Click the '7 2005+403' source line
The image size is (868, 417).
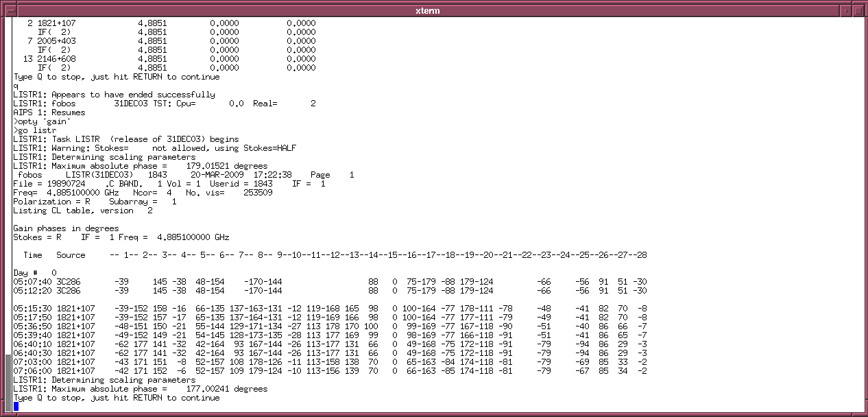tap(171, 40)
